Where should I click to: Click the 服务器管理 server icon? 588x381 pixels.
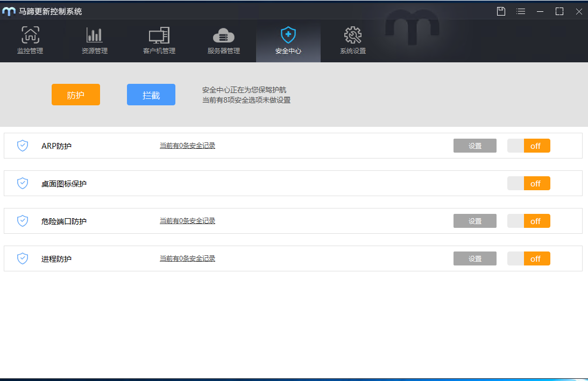(x=224, y=34)
